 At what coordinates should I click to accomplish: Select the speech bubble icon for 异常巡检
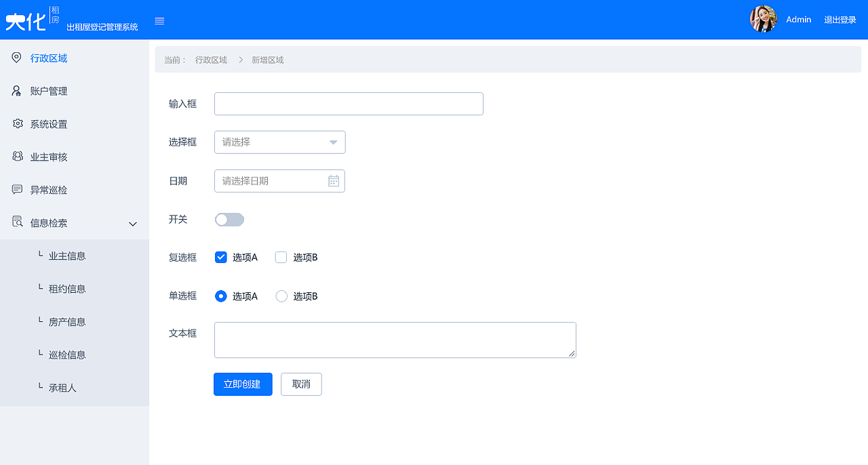[16, 189]
